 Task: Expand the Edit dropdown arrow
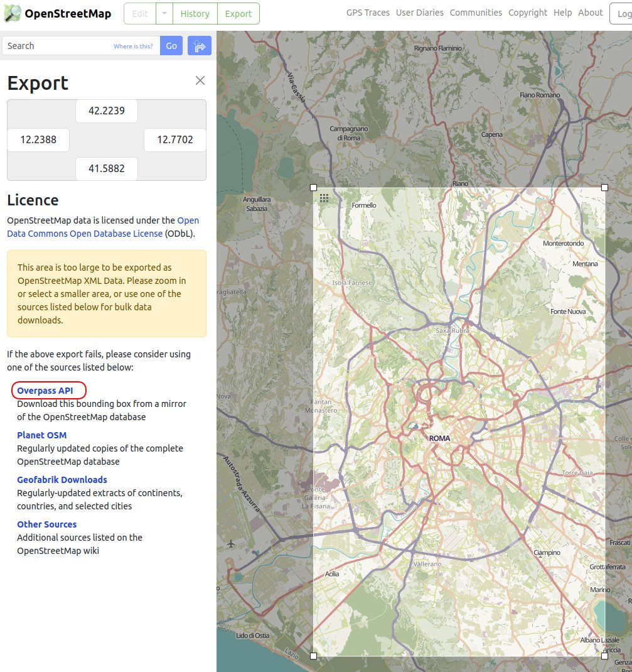164,13
